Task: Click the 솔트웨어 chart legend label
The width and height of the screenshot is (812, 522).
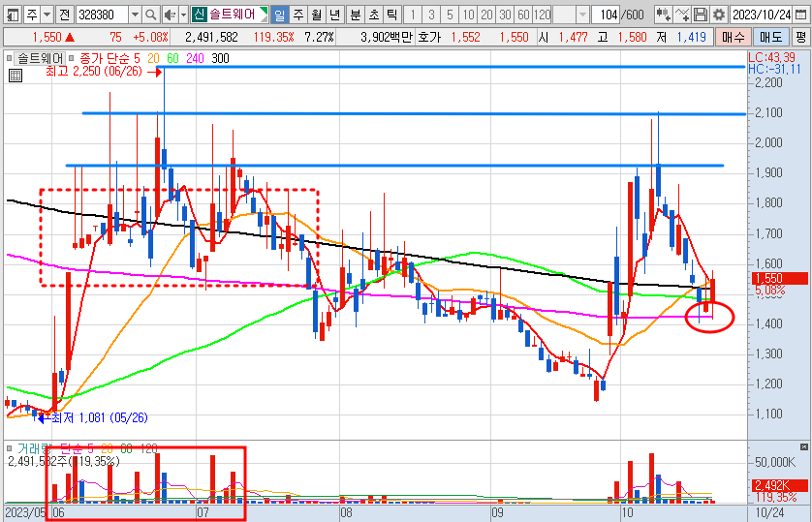Action: 40,58
